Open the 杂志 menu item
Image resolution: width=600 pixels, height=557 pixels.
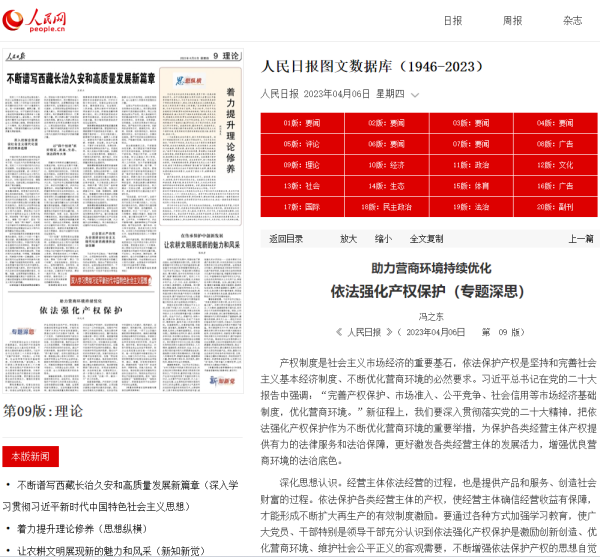(x=572, y=21)
